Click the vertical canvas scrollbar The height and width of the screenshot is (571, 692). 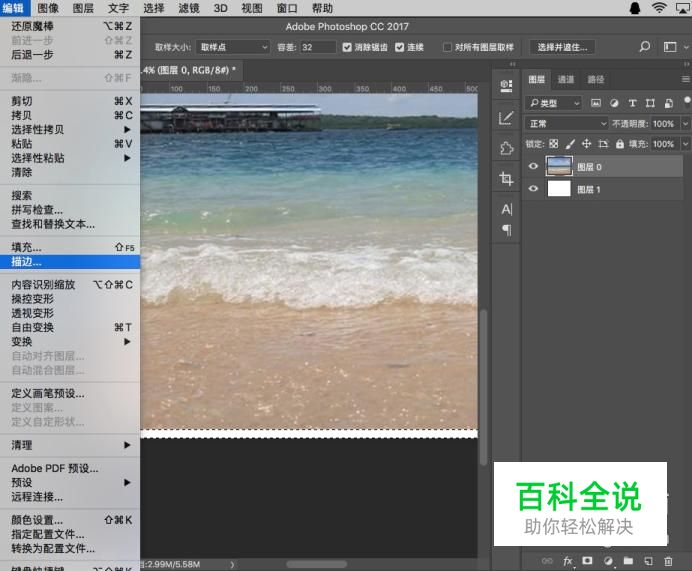484,386
